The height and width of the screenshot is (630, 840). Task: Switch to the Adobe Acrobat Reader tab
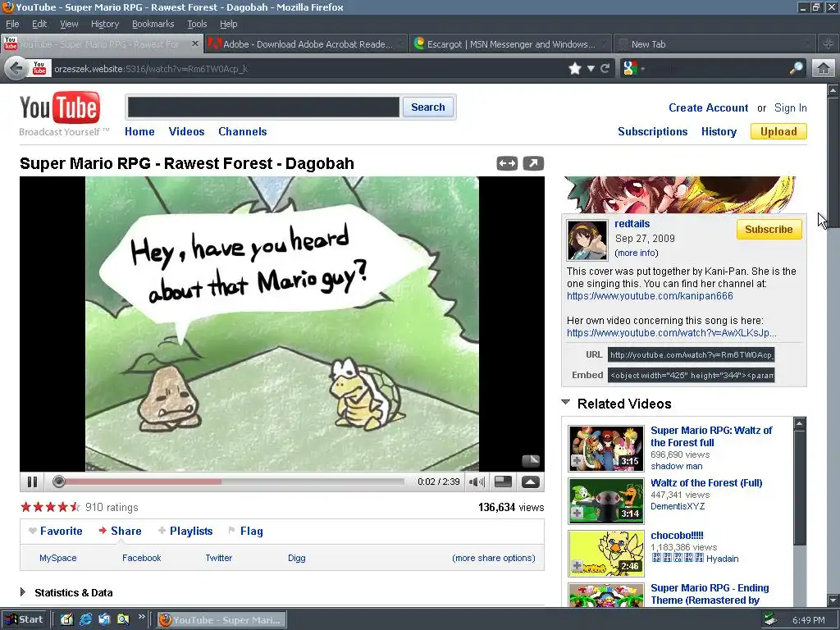click(305, 44)
